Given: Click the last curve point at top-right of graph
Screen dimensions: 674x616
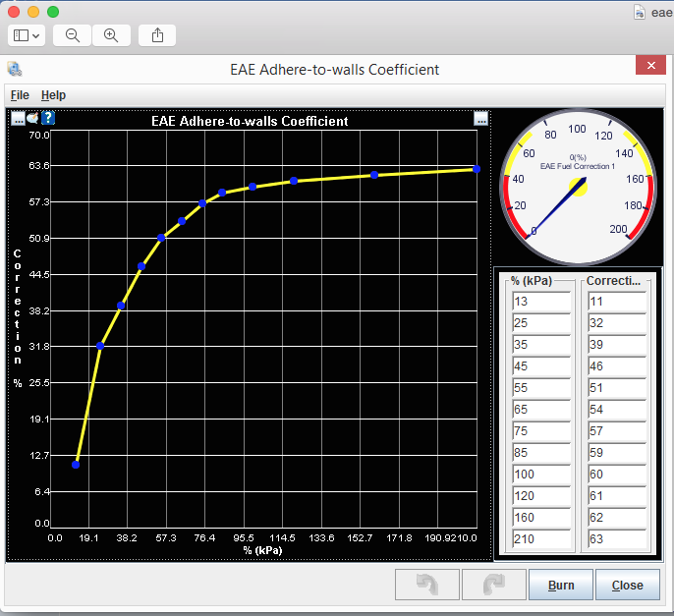Looking at the screenshot, I should click(x=477, y=169).
